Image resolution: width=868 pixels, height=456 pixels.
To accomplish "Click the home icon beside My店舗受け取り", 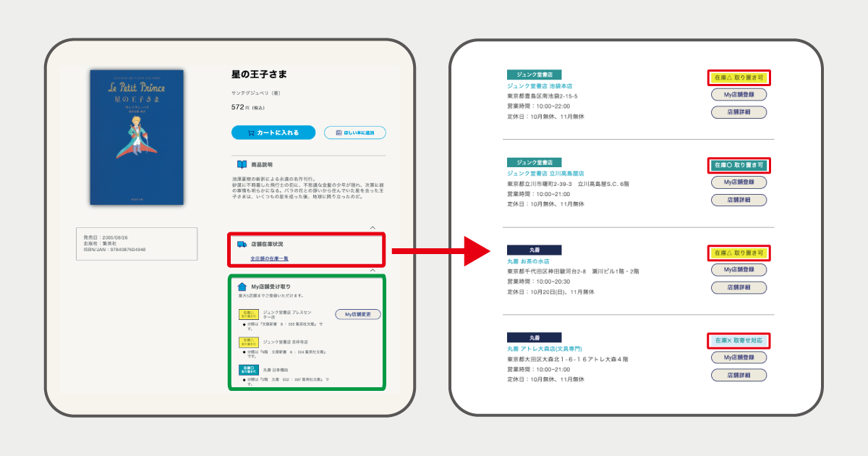I will [242, 285].
